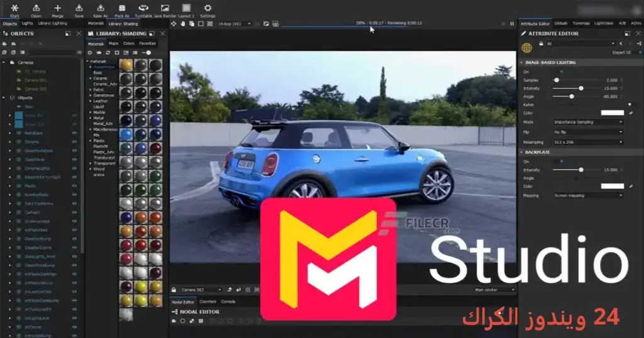The width and height of the screenshot is (644, 338).
Task: Switch to the AOVs tab
Action: coord(636,24)
